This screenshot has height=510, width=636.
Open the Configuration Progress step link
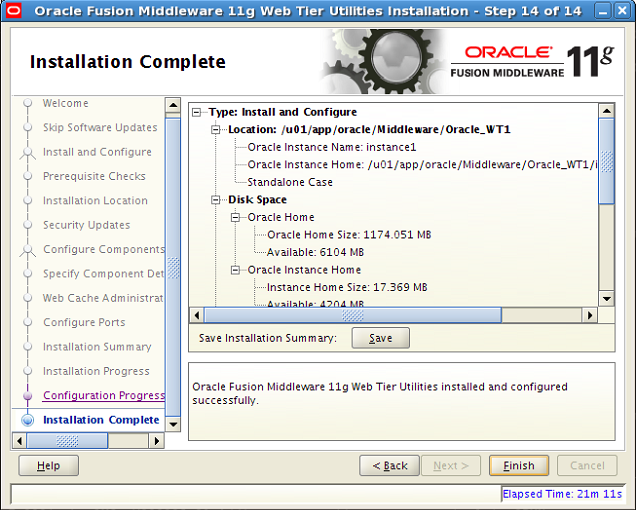click(x=104, y=395)
